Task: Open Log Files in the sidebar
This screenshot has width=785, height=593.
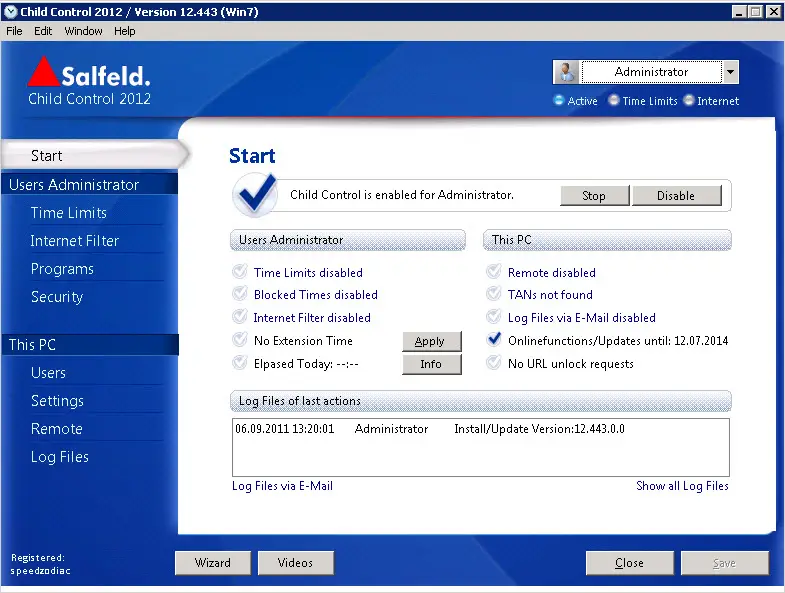Action: pos(60,457)
